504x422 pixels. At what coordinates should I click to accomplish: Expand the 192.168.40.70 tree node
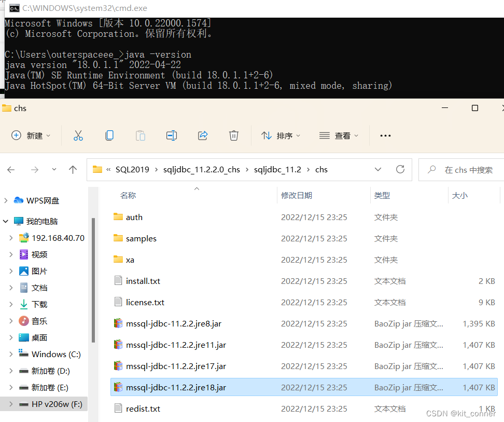11,238
